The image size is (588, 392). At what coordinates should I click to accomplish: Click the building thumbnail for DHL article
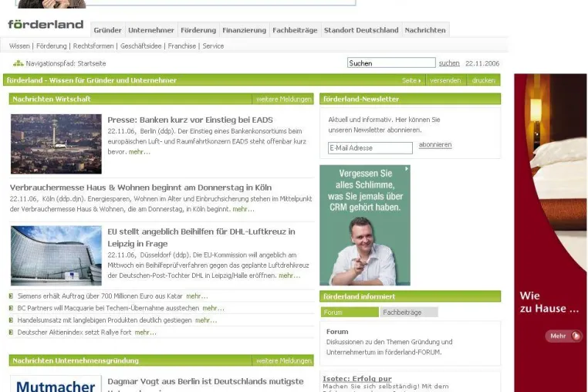[x=56, y=256]
